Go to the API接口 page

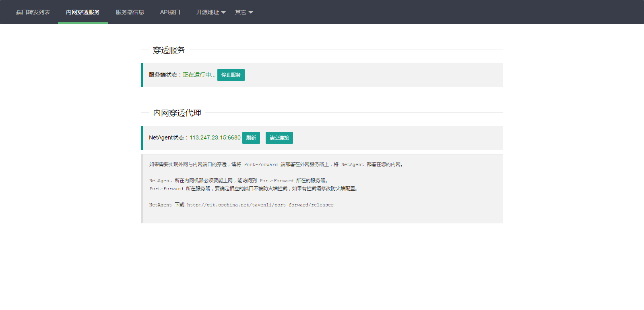[170, 12]
